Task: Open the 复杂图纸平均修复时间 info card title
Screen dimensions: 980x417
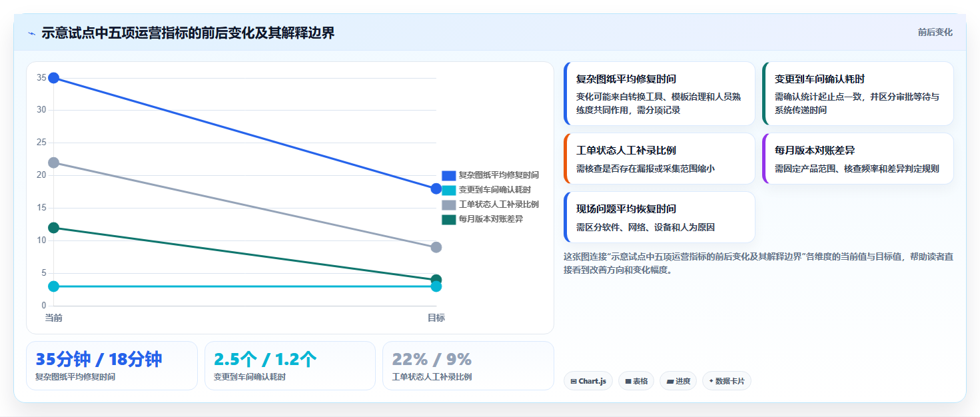Action: 626,79
